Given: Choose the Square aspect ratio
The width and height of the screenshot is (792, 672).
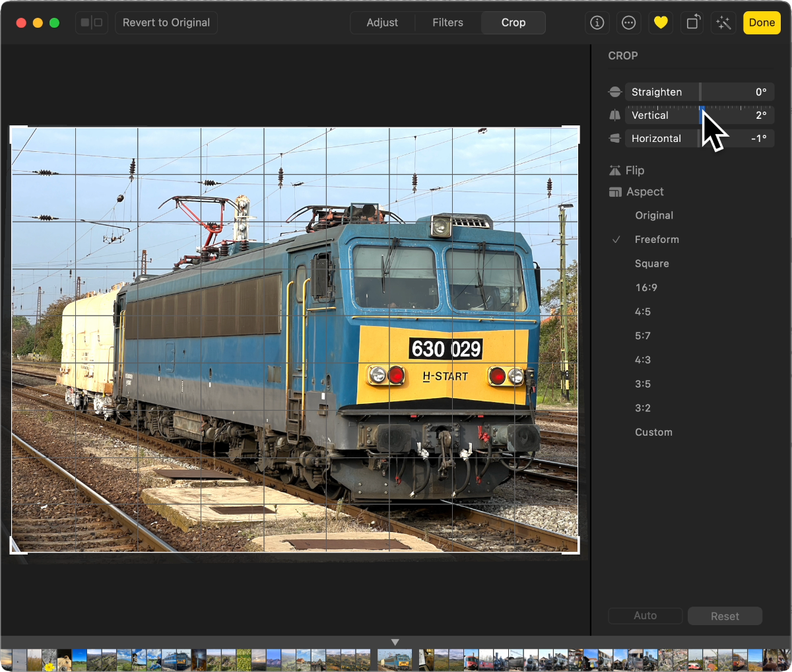Looking at the screenshot, I should 652,263.
